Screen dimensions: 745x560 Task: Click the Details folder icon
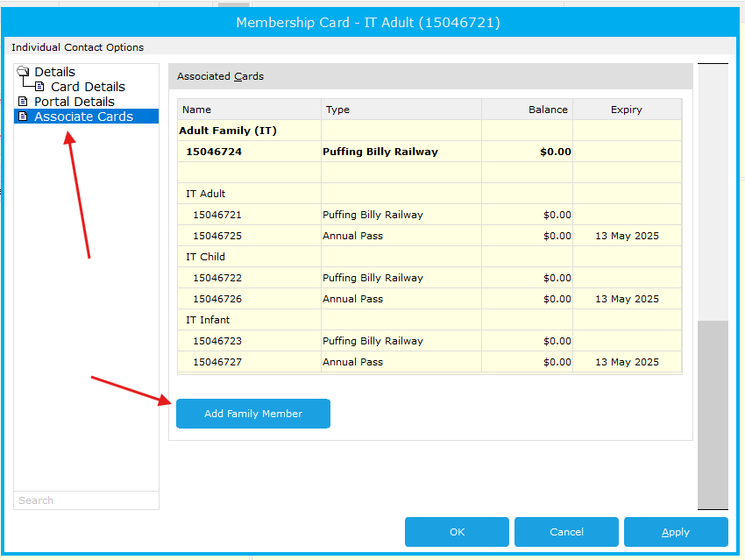click(23, 72)
